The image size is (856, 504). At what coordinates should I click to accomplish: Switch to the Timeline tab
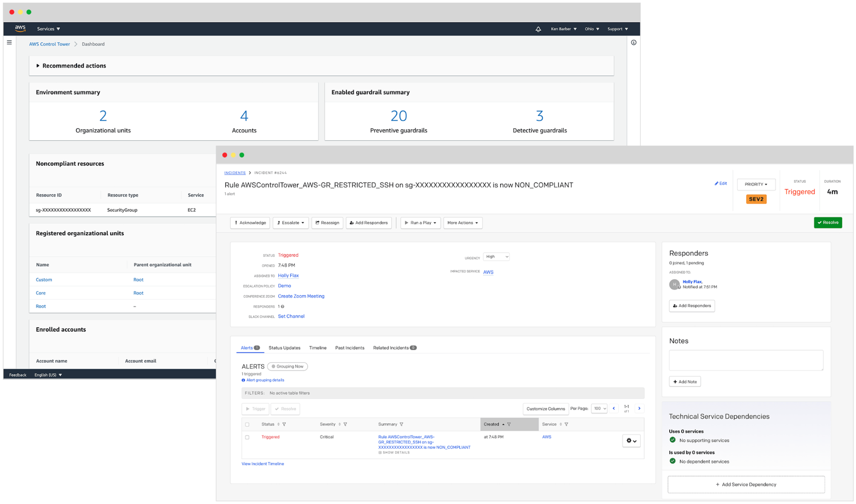coord(317,348)
